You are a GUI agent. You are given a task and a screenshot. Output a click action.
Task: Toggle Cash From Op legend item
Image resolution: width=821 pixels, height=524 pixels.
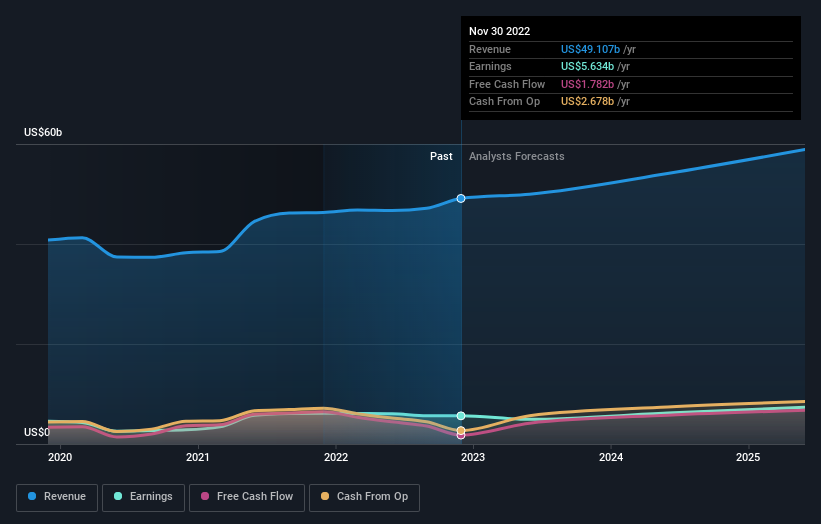click(x=364, y=497)
